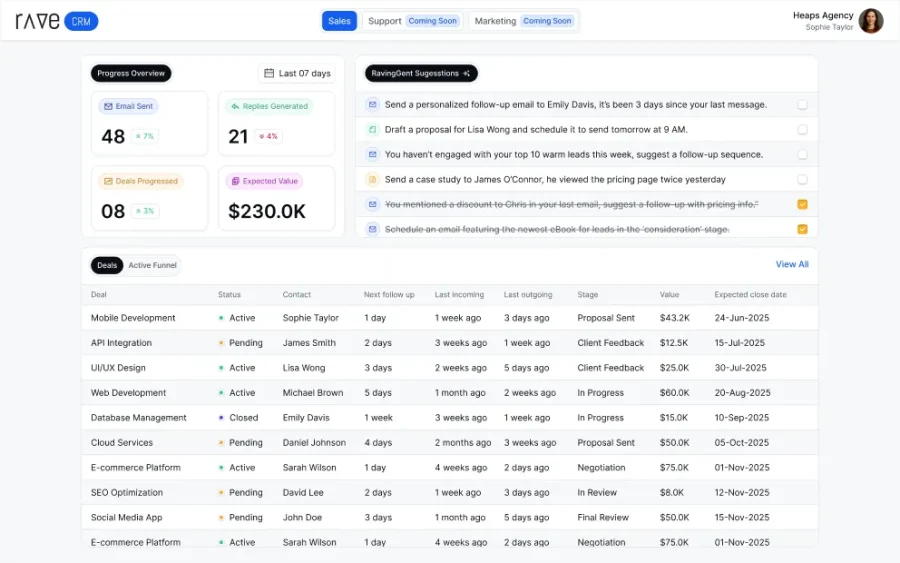The width and height of the screenshot is (900, 563).
Task: Click the Expected Value icon
Action: coord(235,181)
